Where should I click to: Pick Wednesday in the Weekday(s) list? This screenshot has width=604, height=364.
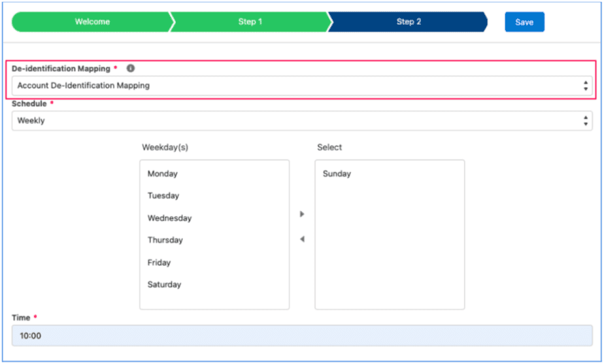point(169,218)
